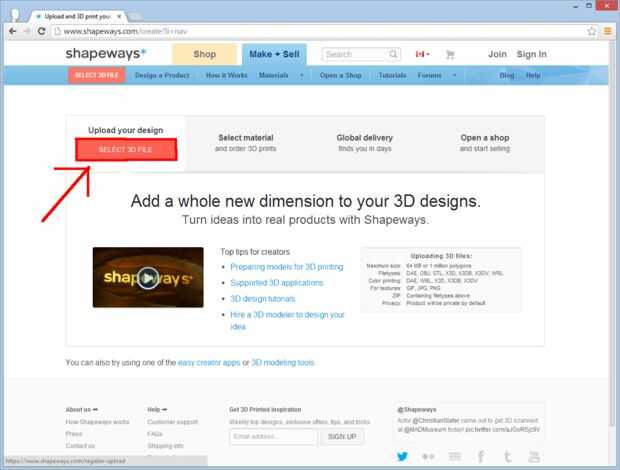The height and width of the screenshot is (470, 620).
Task: Open Hire a 3D modeler link
Action: coord(287,320)
